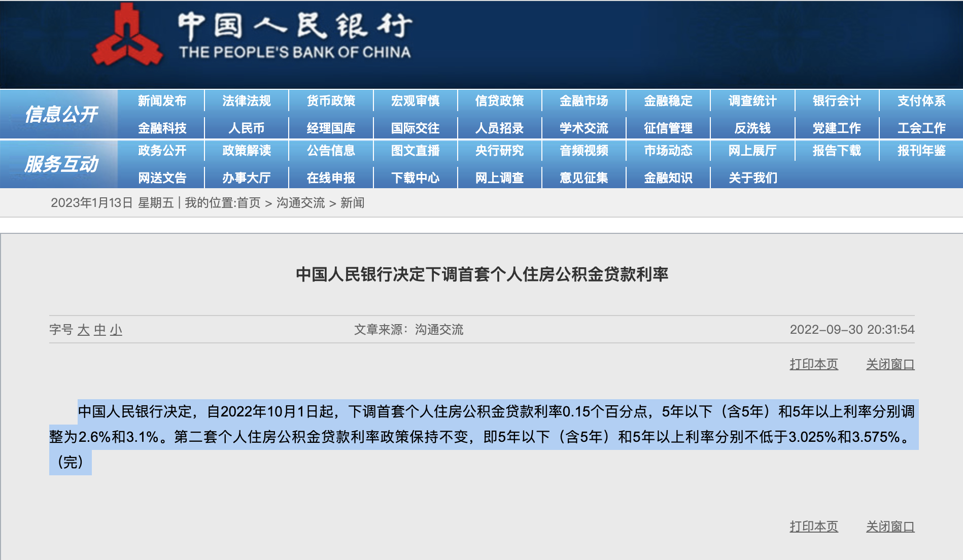Image resolution: width=963 pixels, height=560 pixels.
Task: Open 关于我们 navigation item
Action: (752, 178)
